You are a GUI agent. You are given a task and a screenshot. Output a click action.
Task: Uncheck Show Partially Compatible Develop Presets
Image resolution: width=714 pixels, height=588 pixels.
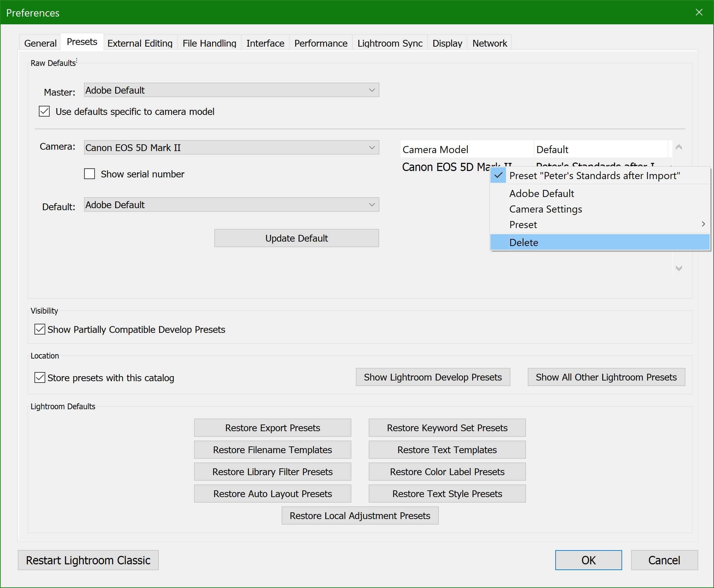pos(40,329)
